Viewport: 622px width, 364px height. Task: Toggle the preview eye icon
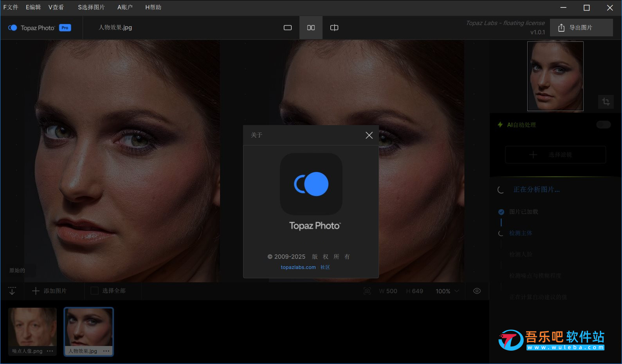[x=477, y=291]
